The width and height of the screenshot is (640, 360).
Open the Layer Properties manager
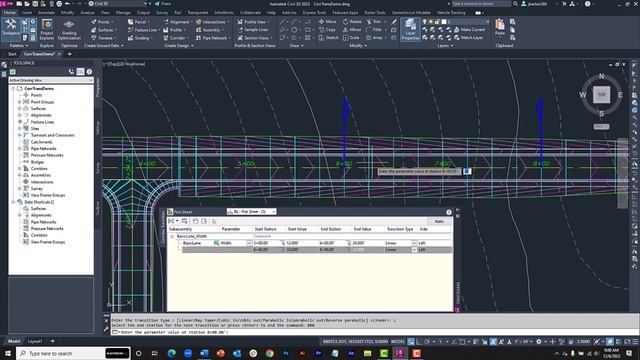click(410, 29)
